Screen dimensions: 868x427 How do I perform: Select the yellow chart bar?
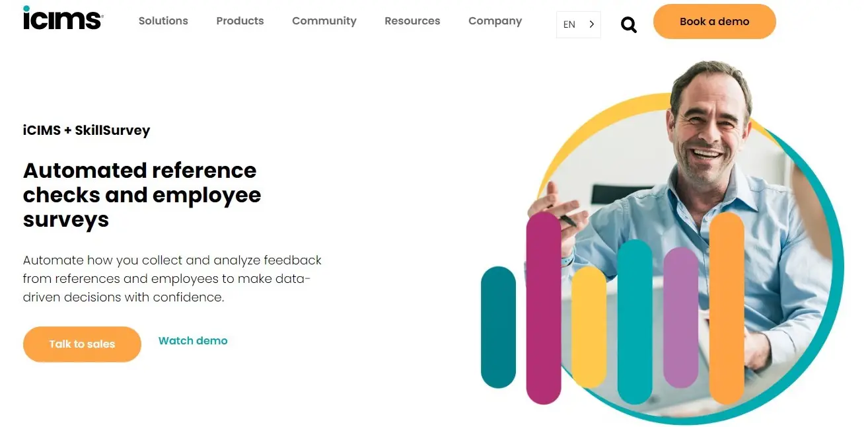click(589, 327)
